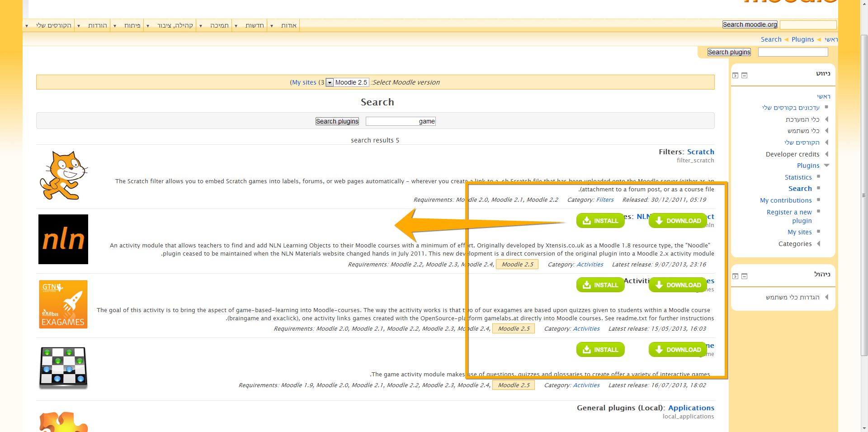This screenshot has width=868, height=432.
Task: Open the Scratch filter plugin link
Action: pos(700,152)
